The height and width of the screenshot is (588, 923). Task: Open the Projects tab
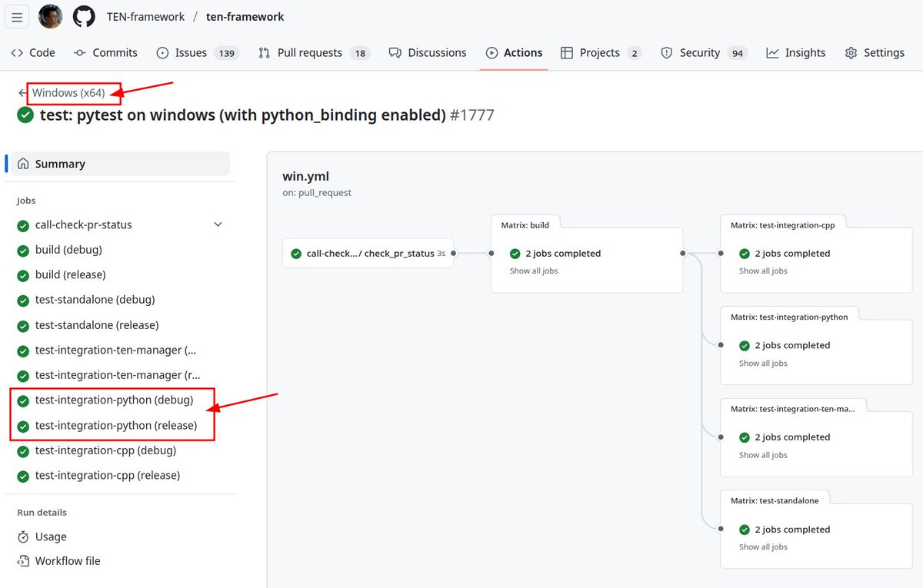(601, 52)
